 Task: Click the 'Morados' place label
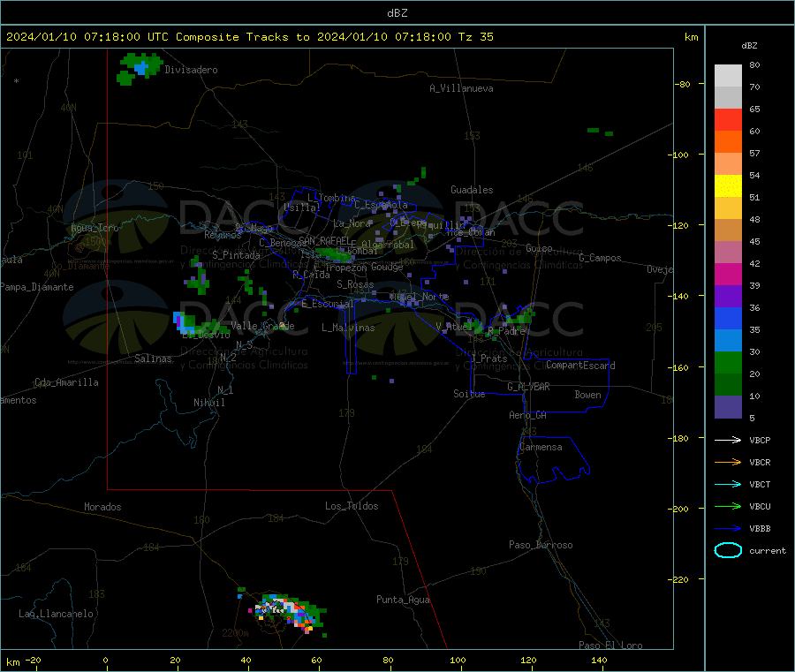(102, 507)
